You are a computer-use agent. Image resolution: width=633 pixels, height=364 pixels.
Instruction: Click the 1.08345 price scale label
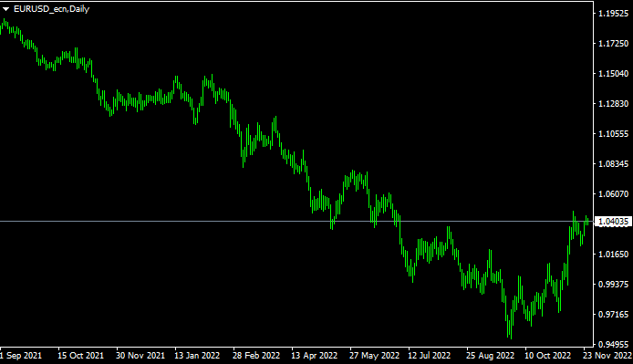614,164
